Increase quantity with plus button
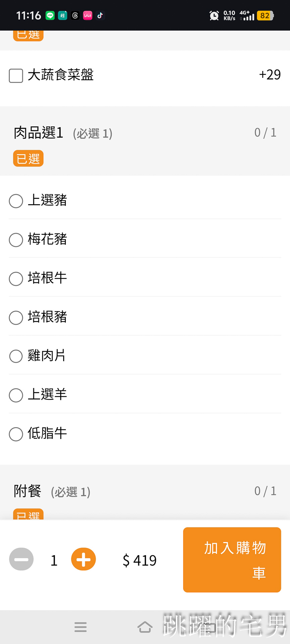Viewport: 290px width, 644px height. click(x=84, y=559)
